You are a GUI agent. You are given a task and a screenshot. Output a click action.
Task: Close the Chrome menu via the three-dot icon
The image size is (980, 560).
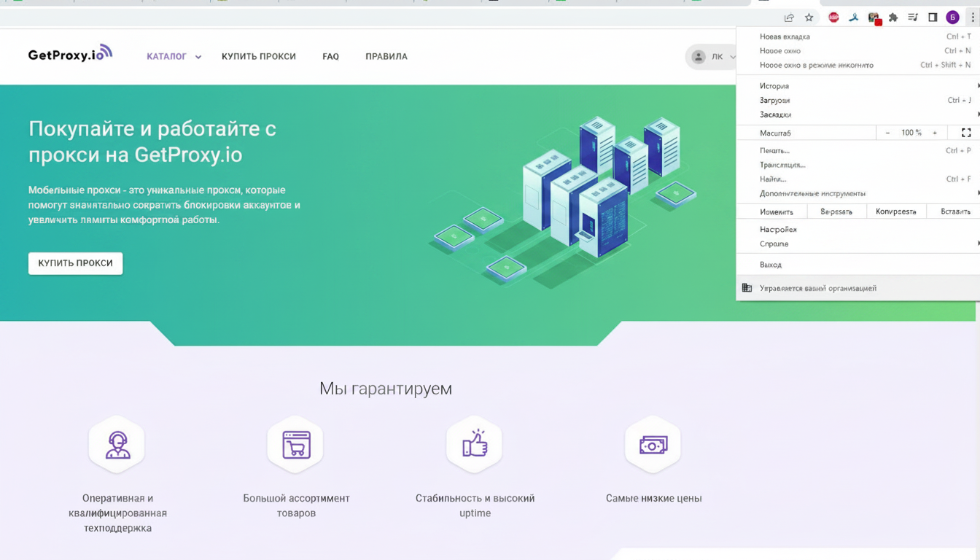(972, 17)
